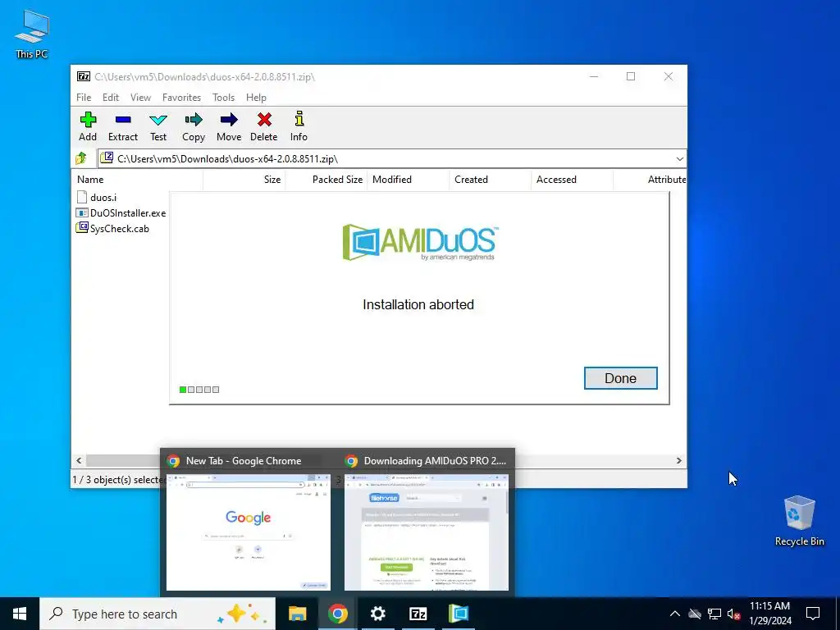Sort by Packed Size column header
Viewport: 840px width, 630px height.
tap(326, 180)
